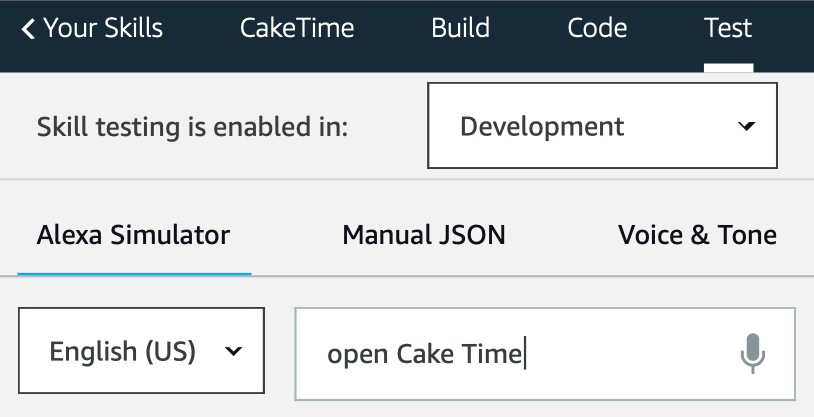
Task: Switch to the Alexa Simulator tab
Action: (133, 236)
